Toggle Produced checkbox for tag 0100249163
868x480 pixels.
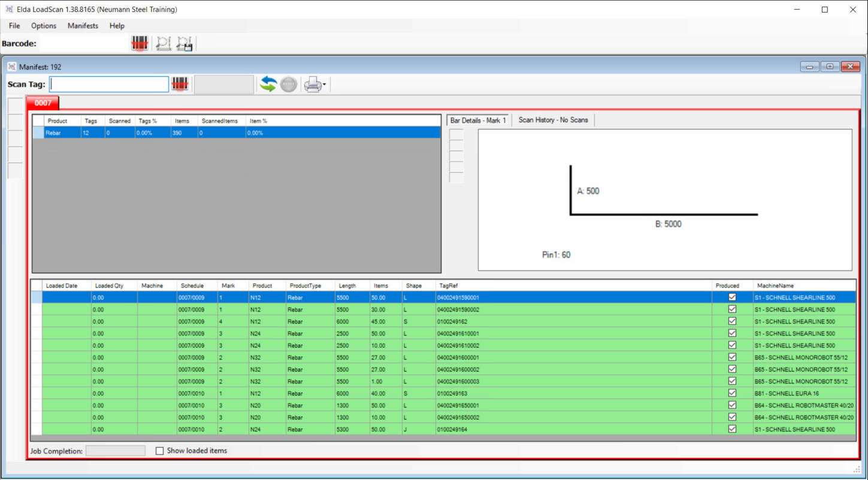point(732,393)
